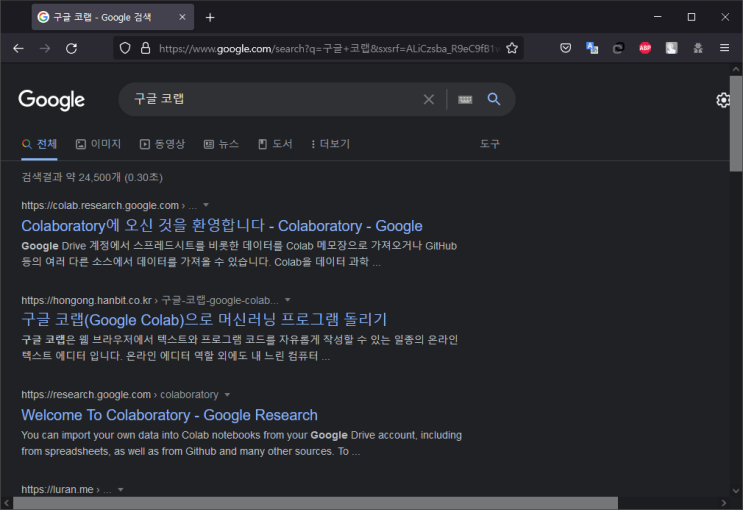Maximize the browser window
Image resolution: width=743 pixels, height=510 pixels.
[x=691, y=17]
